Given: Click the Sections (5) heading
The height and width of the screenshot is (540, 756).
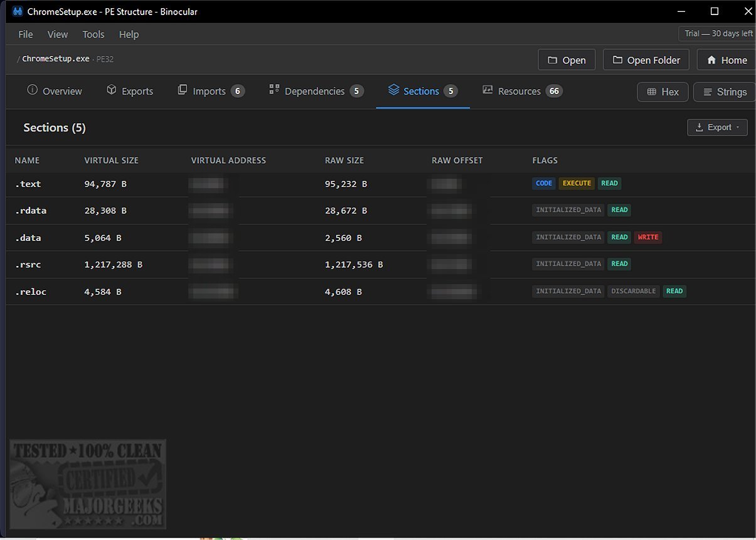Looking at the screenshot, I should click(55, 127).
